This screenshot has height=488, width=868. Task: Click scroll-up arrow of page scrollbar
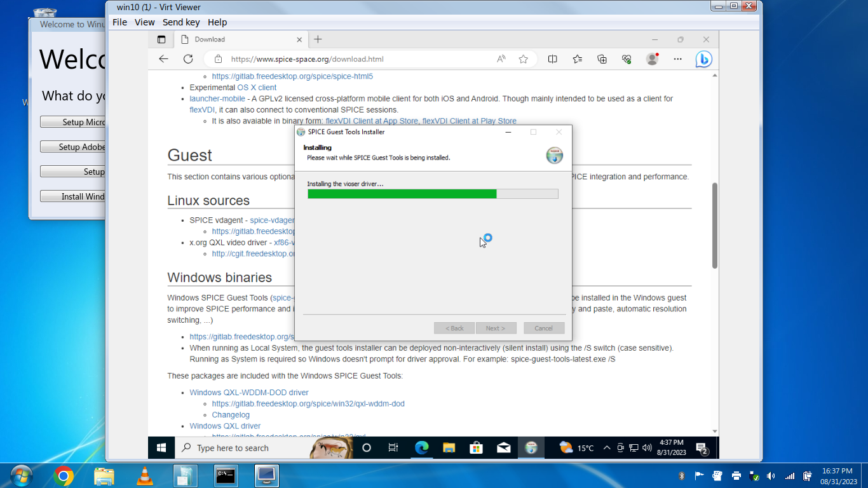715,75
